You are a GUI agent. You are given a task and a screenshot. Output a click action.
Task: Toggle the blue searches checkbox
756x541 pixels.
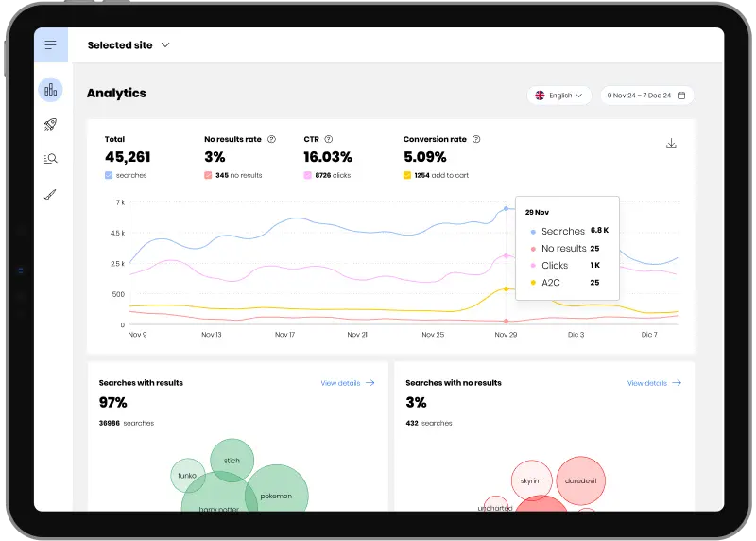(x=109, y=175)
